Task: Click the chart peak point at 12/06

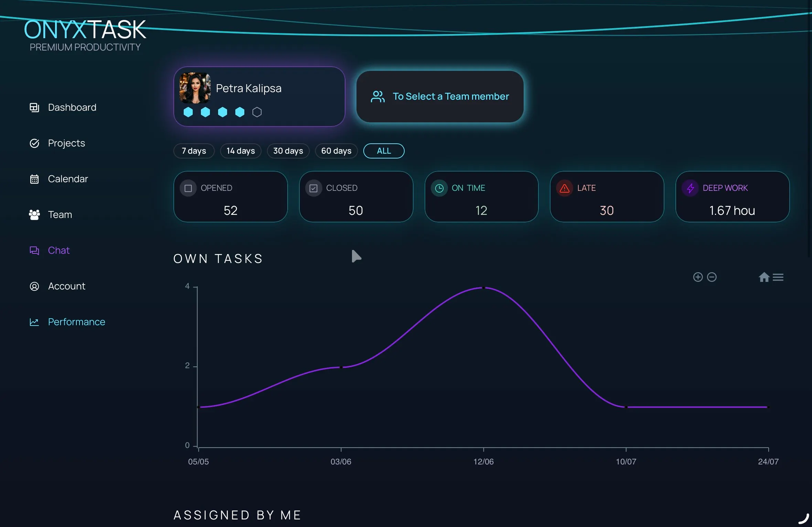Action: tap(483, 288)
